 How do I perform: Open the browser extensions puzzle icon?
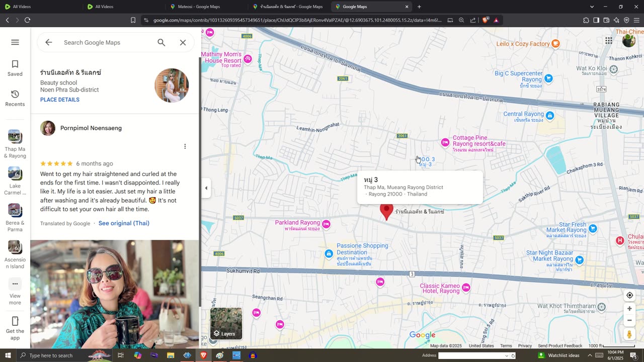pos(586,20)
